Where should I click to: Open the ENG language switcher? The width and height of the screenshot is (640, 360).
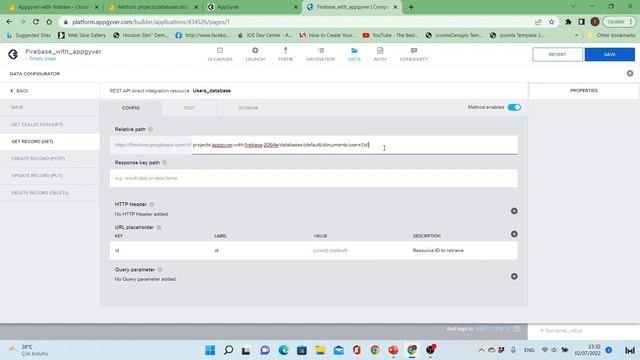click(529, 350)
